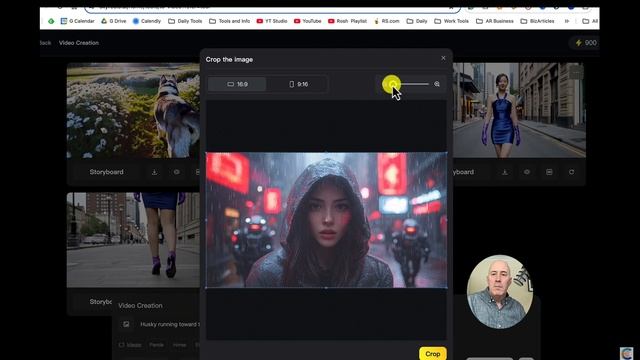Download the husky image
Screen dimensions: 640x360
tap(154, 172)
